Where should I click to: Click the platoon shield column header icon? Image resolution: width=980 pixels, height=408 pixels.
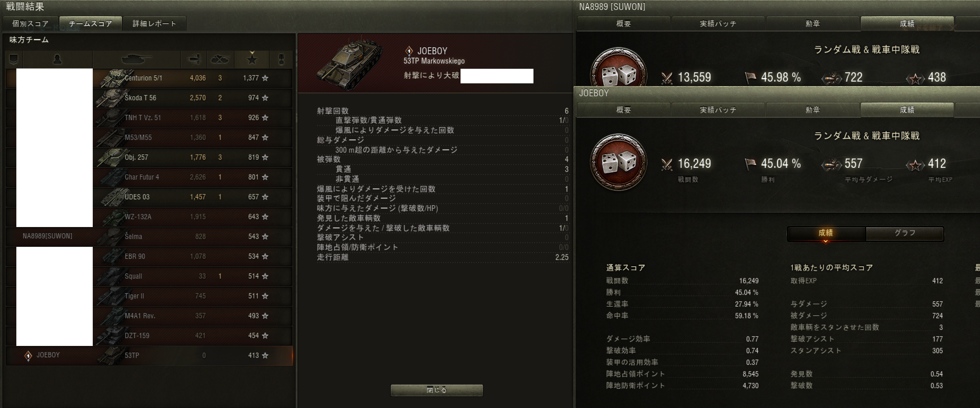pyautogui.click(x=14, y=59)
